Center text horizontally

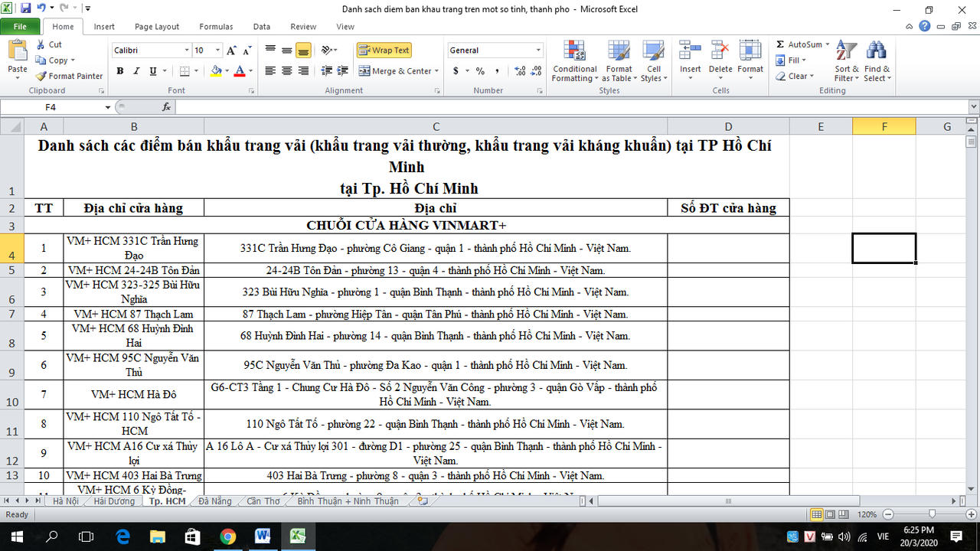click(286, 71)
